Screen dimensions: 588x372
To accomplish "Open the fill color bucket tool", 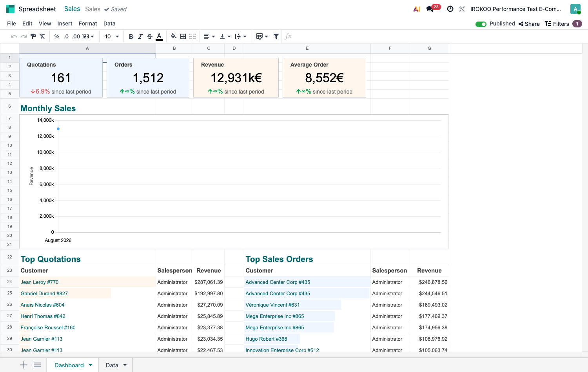I will (x=173, y=36).
